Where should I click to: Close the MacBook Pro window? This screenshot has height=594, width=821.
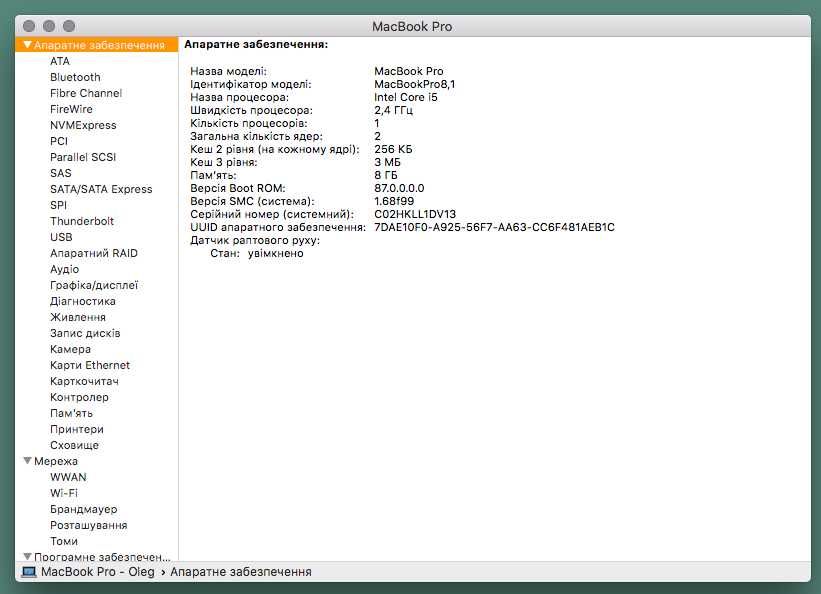pyautogui.click(x=29, y=26)
